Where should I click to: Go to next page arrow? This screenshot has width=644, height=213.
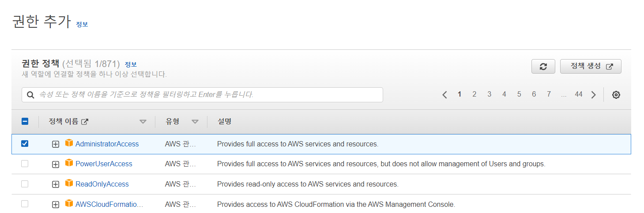pos(594,94)
